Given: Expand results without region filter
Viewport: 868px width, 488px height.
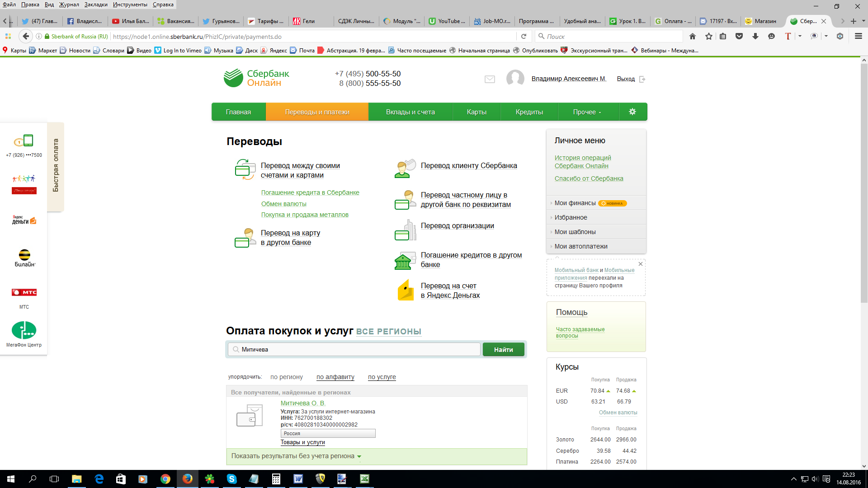Looking at the screenshot, I should (296, 456).
